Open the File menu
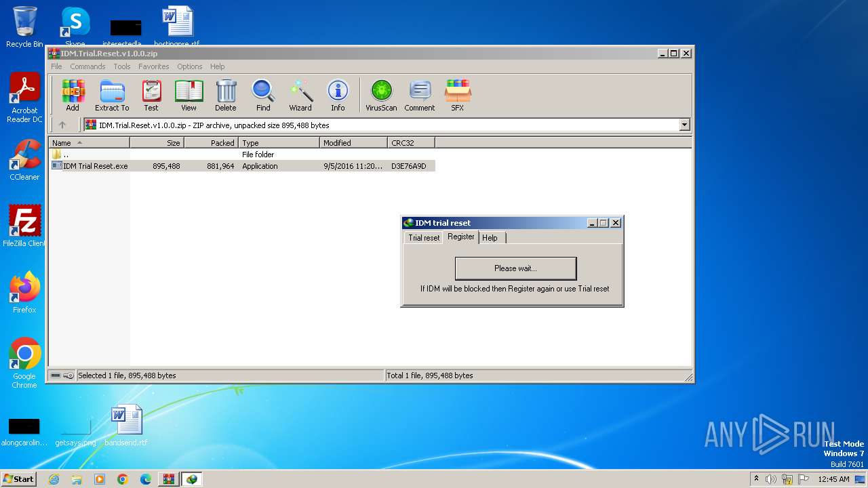Screen dimensions: 868x488 coord(56,66)
